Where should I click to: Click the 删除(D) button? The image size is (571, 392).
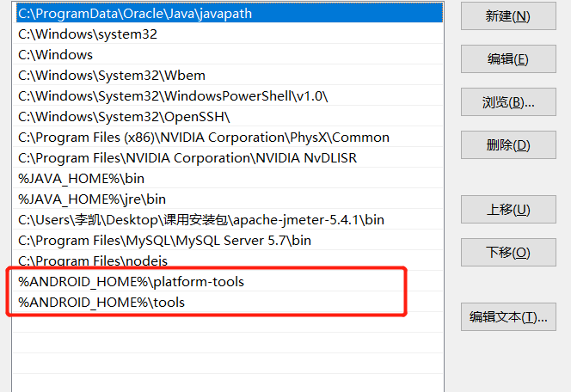coord(507,145)
